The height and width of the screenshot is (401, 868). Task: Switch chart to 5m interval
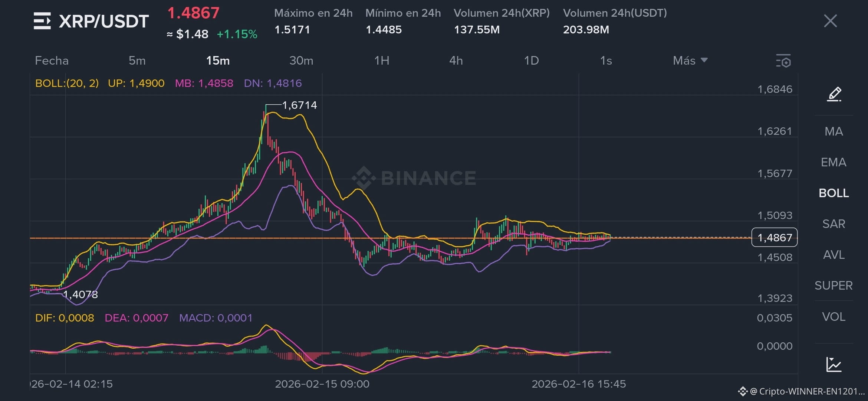point(137,61)
